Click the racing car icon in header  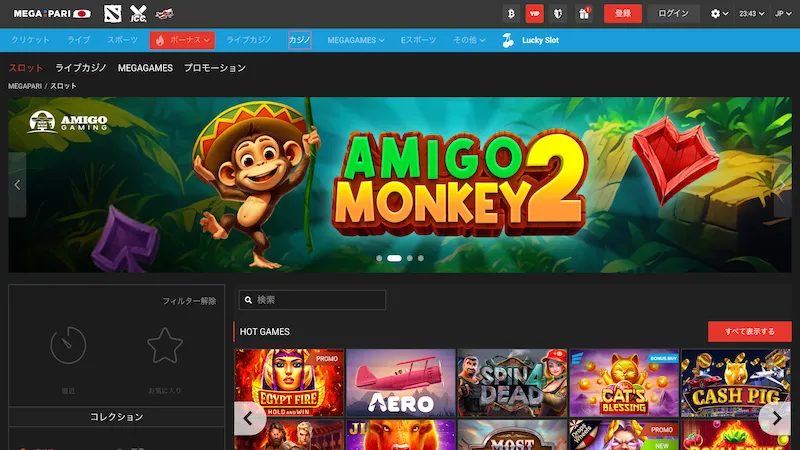[164, 14]
